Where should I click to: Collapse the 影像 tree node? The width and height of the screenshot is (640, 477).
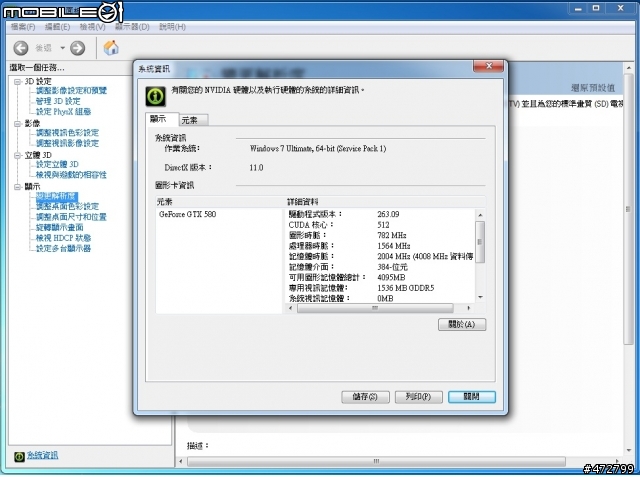pos(18,124)
